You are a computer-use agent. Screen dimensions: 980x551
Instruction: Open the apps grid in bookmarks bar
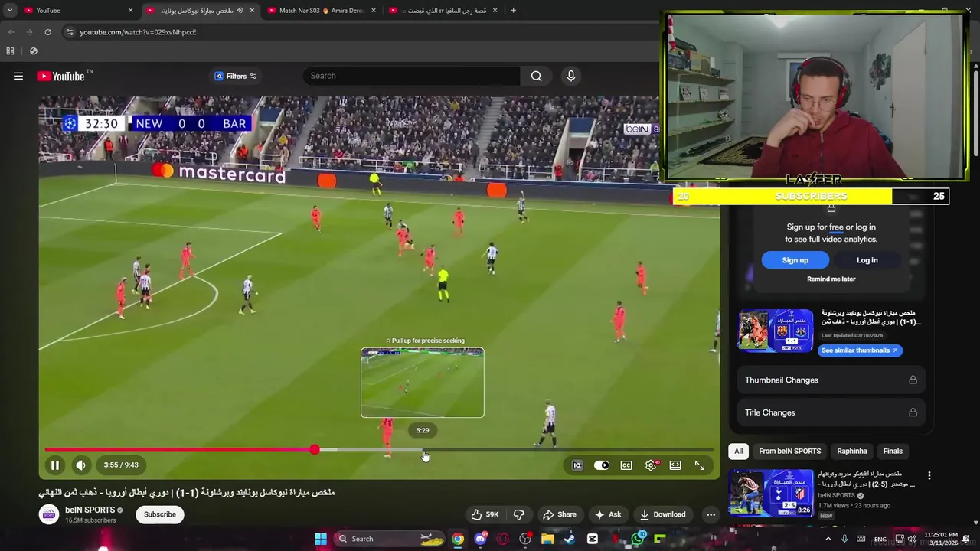click(10, 51)
